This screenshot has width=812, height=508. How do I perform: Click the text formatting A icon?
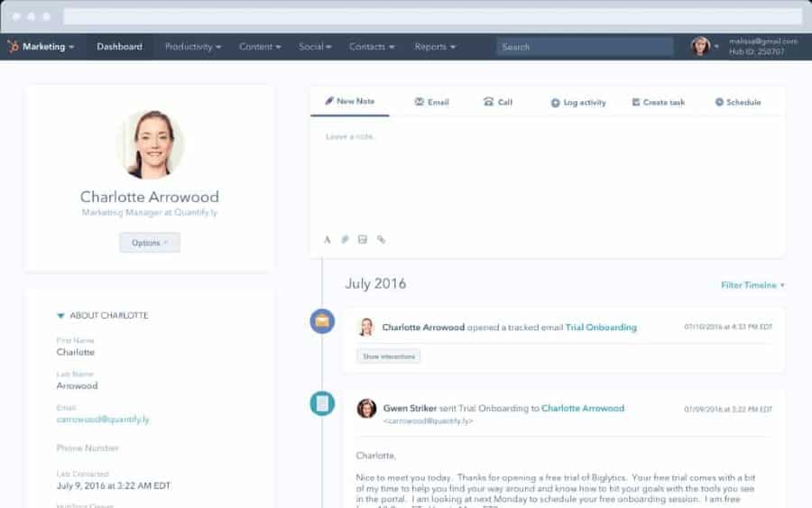tap(328, 240)
